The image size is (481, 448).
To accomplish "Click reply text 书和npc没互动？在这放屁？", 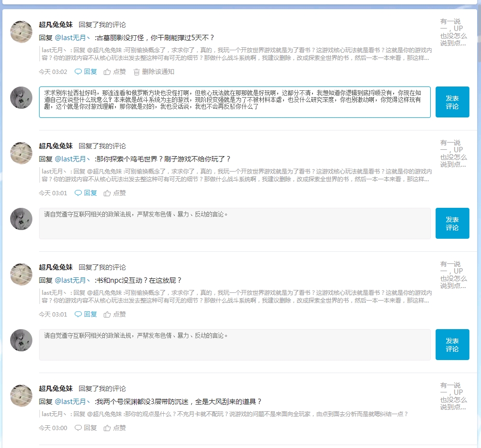I will click(139, 280).
